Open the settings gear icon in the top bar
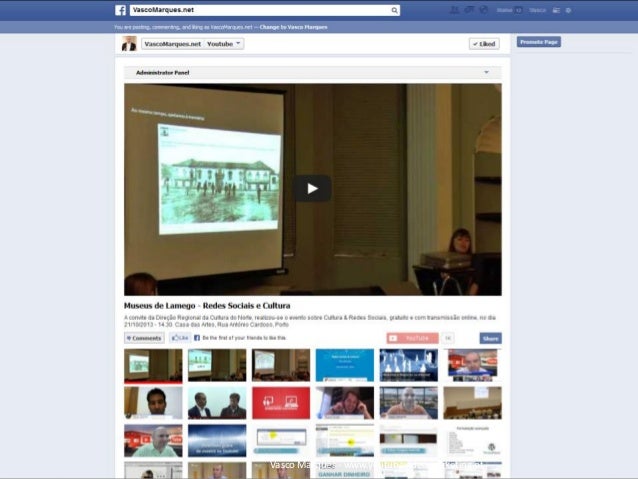This screenshot has width=638, height=479. click(568, 11)
